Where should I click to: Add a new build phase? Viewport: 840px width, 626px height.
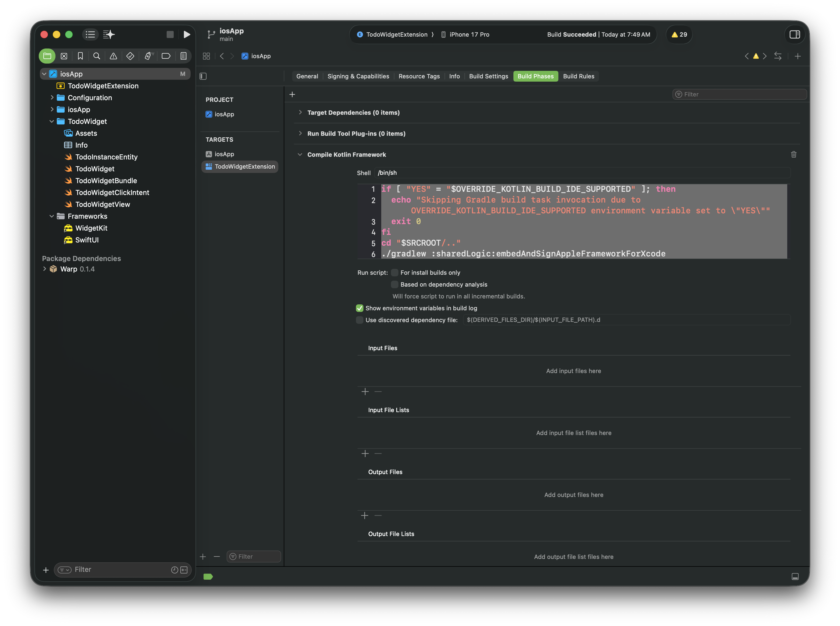tap(292, 94)
